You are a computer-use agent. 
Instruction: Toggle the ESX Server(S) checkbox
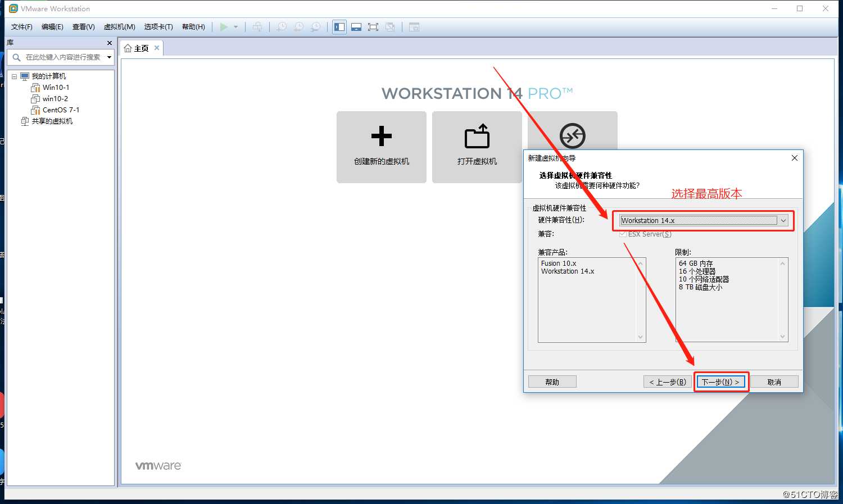pyautogui.click(x=623, y=234)
